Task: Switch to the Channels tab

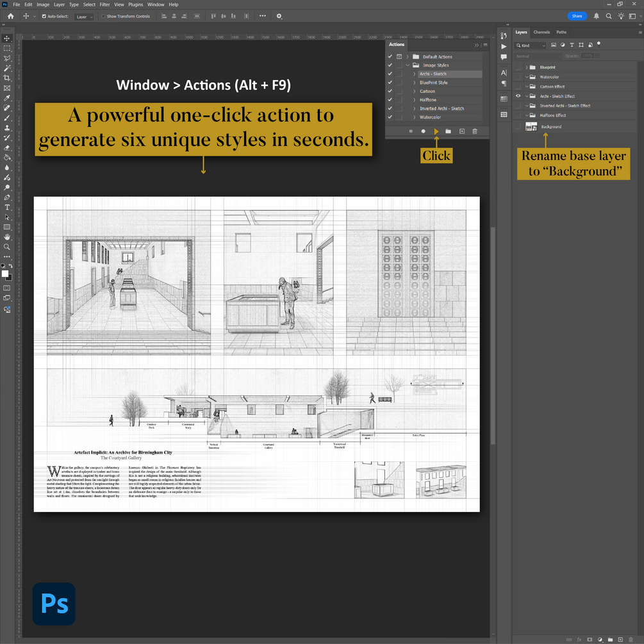Action: coord(541,32)
